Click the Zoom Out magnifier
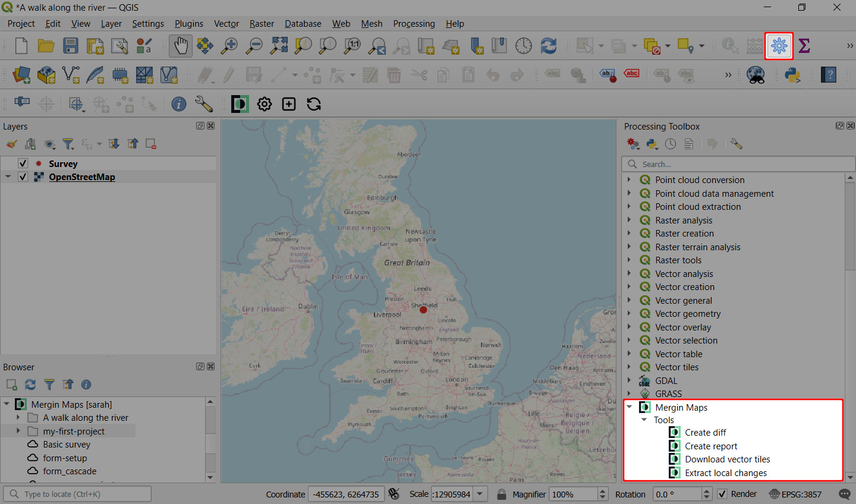This screenshot has width=856, height=504. (x=254, y=46)
